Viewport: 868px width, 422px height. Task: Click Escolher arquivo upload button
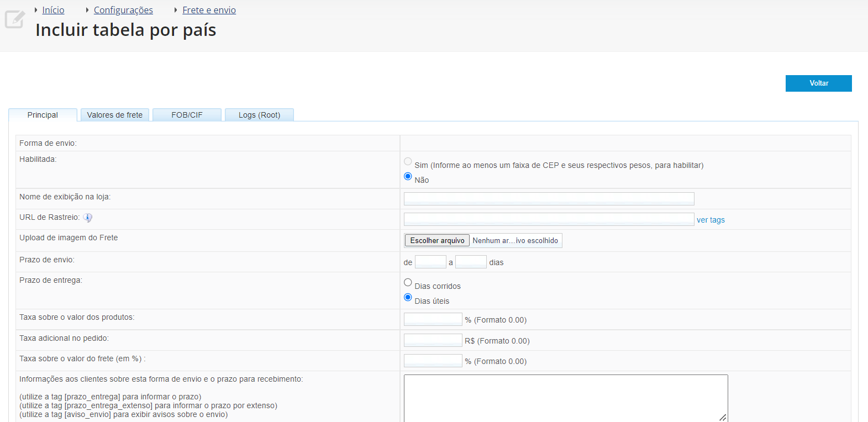[x=437, y=240]
